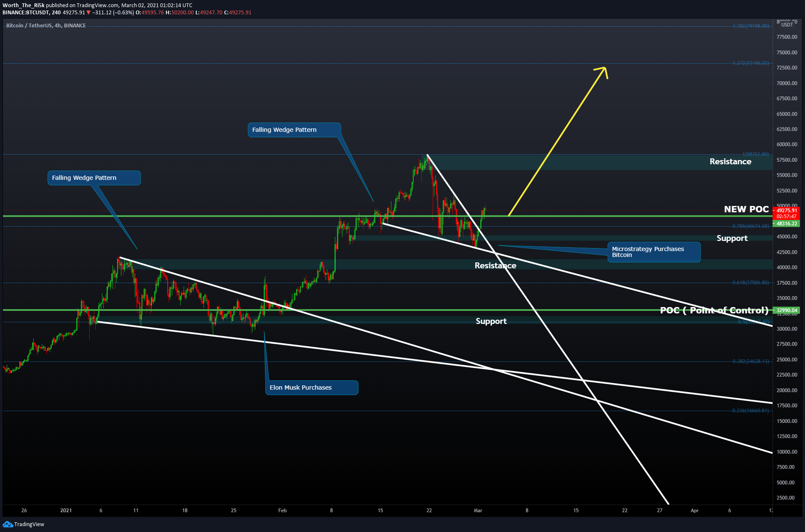This screenshot has width=805, height=532.
Task: Click the 2021 label on time axis
Action: [x=66, y=511]
